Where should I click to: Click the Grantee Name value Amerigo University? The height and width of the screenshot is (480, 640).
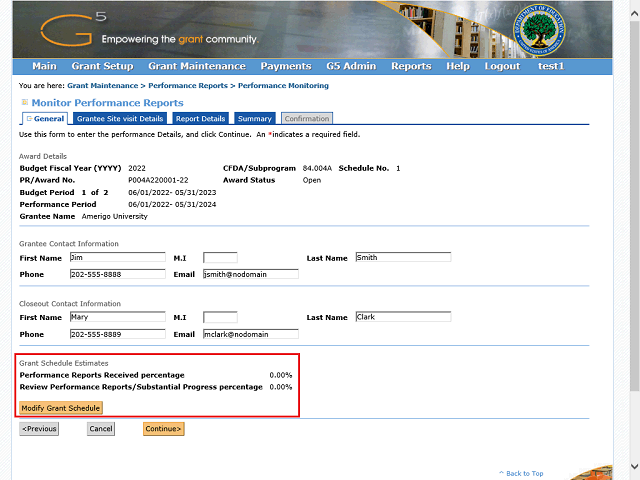click(115, 216)
